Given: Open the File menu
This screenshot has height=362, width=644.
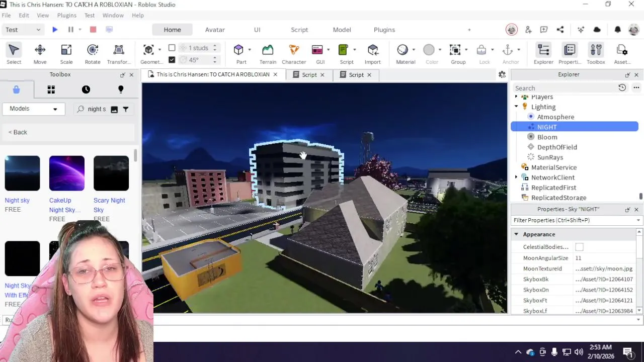Looking at the screenshot, I should click(6, 15).
